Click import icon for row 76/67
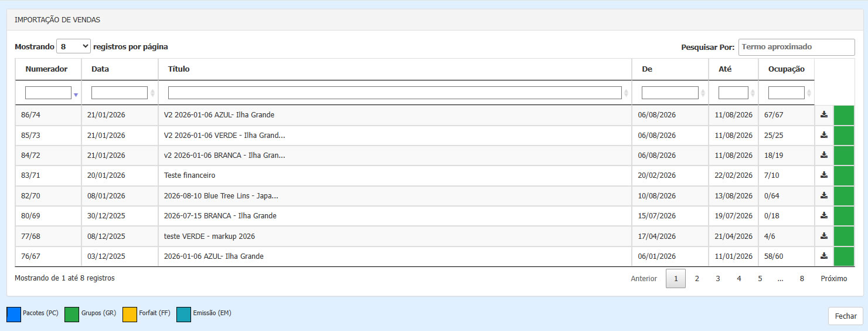This screenshot has height=331, width=868. 823,256
